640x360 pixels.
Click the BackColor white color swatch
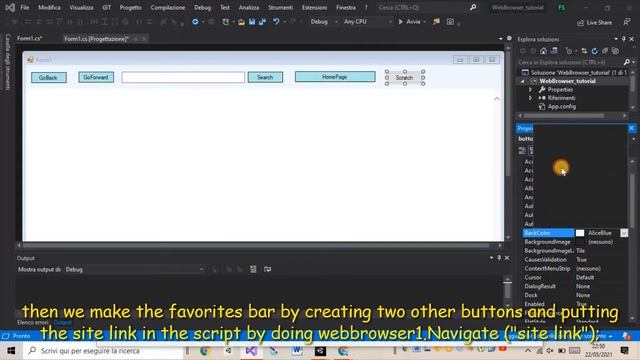point(580,233)
